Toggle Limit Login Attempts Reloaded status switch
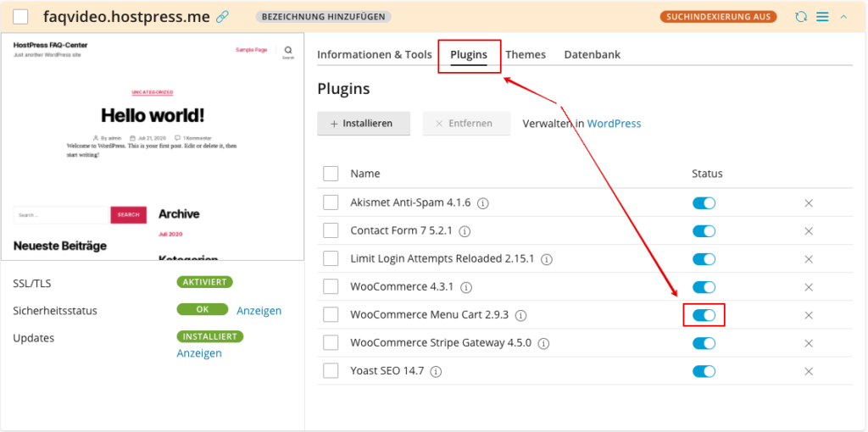 [x=704, y=259]
